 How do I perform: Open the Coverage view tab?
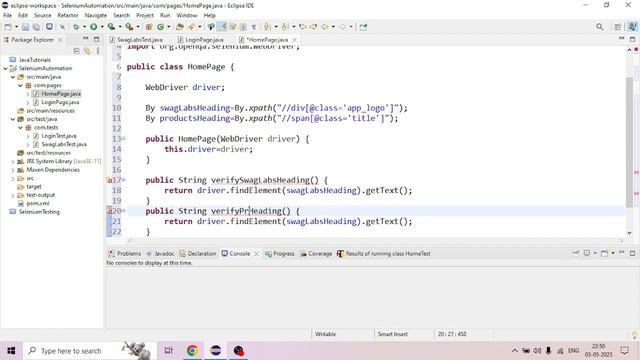[316, 253]
